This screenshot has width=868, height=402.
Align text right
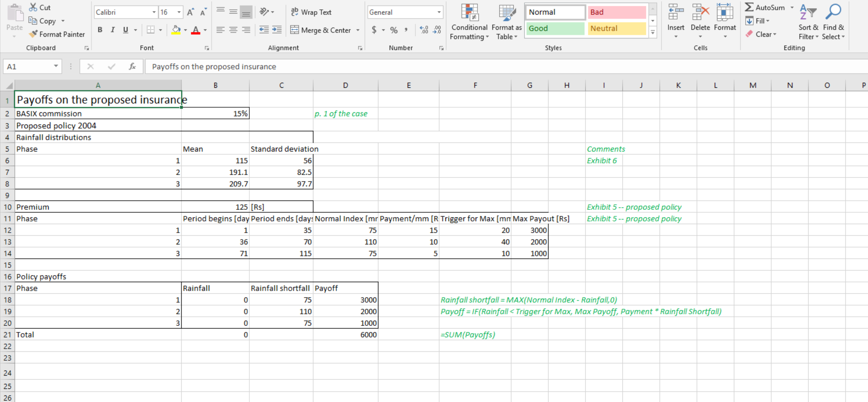(246, 30)
